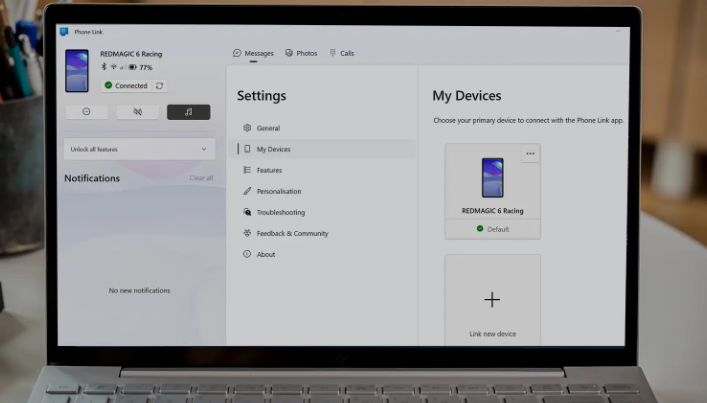Select Personalisation settings
Screen dimensions: 707x403
[x=322, y=191]
